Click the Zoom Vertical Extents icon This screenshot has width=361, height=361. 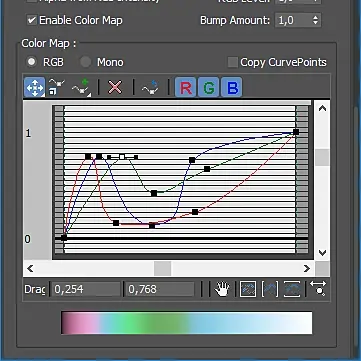click(x=292, y=289)
